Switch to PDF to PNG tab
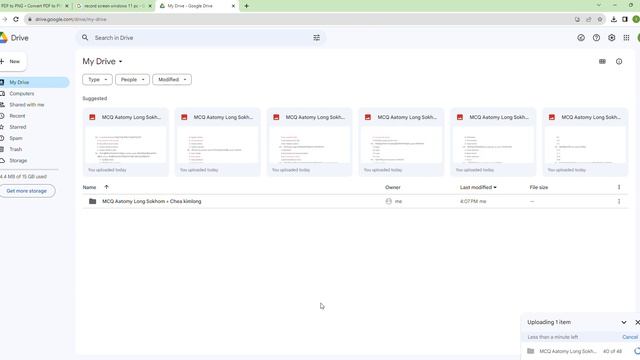Image resolution: width=640 pixels, height=360 pixels. (x=31, y=6)
